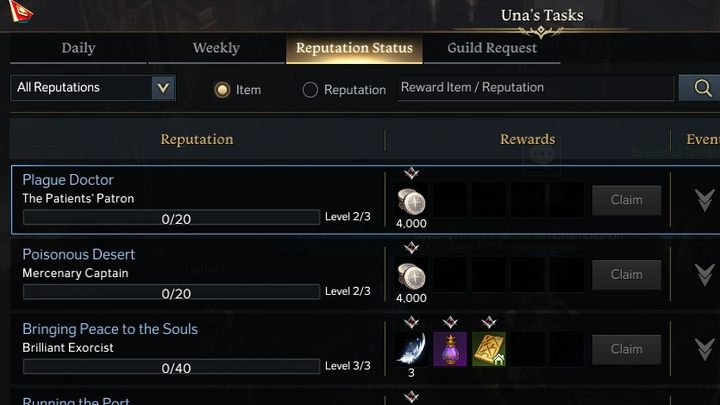Expand the Poisonous Desert reputation row

coord(704,274)
